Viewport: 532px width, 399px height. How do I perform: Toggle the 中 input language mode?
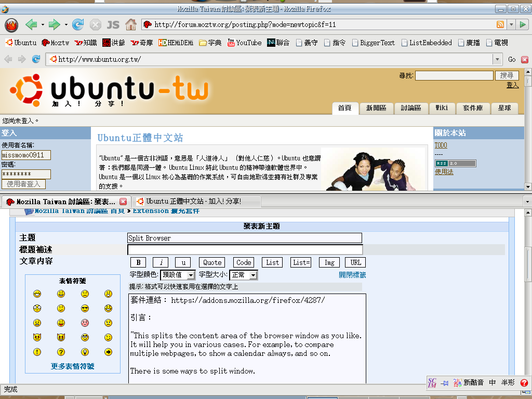pos(492,383)
